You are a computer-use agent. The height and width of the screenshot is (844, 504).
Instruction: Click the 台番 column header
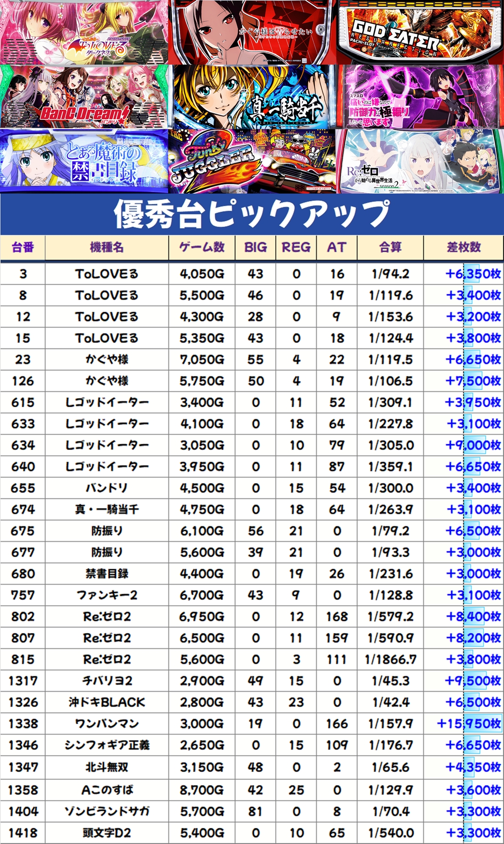pos(23,248)
